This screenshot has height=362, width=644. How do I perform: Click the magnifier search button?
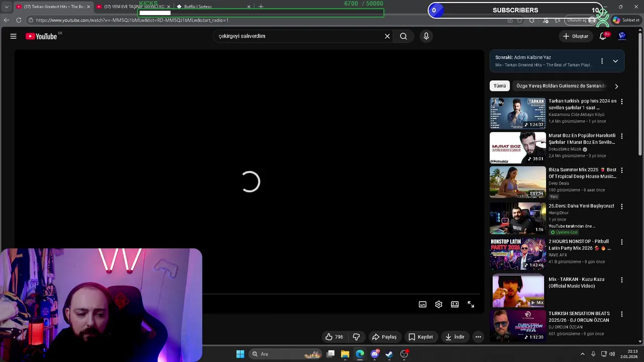click(x=404, y=36)
